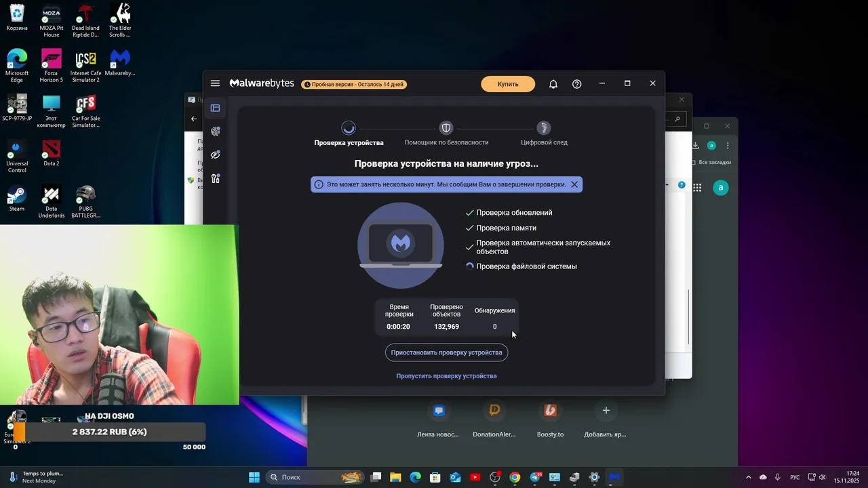Open the Settings gear in taskbar
The image size is (868, 488).
pos(595,477)
